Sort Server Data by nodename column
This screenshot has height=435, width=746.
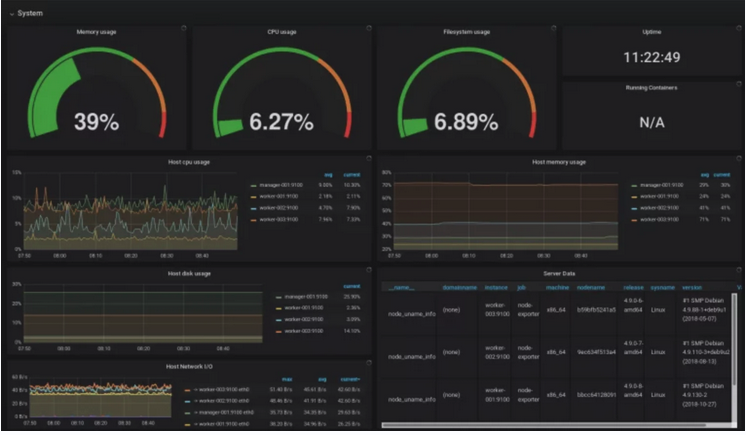588,286
